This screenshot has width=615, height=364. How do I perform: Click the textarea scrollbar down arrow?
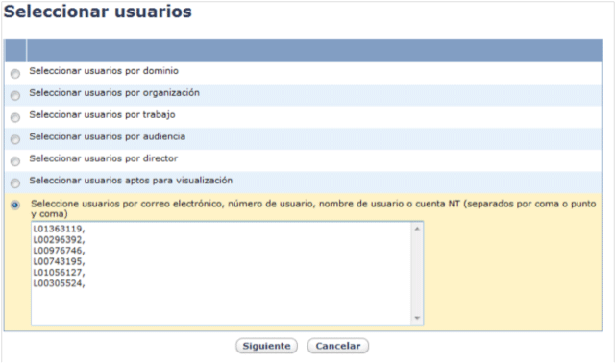point(417,318)
